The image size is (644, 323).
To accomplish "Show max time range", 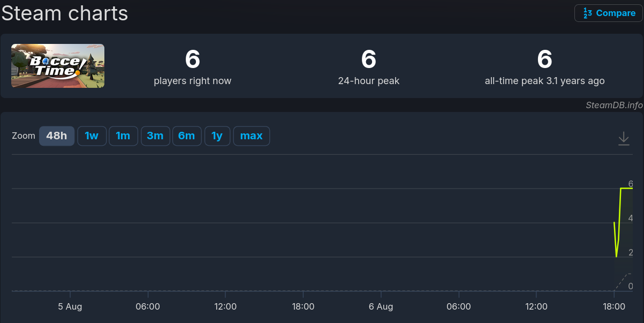I will (252, 136).
